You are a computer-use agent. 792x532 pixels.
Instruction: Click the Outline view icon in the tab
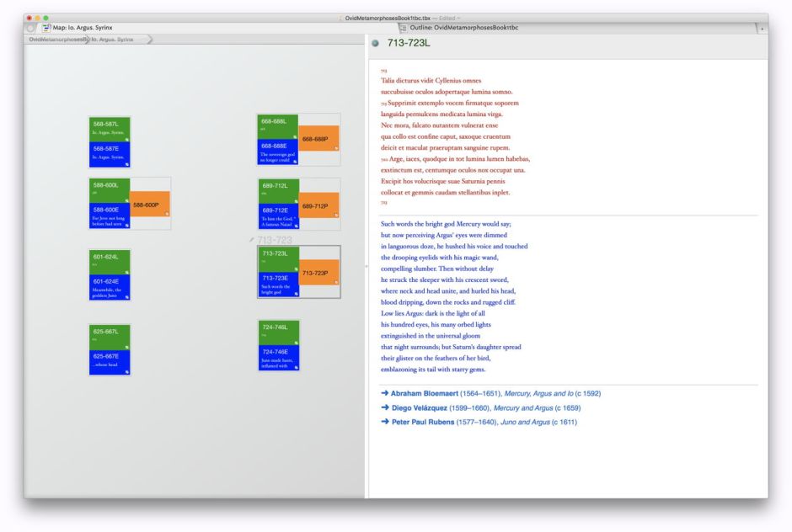point(403,28)
